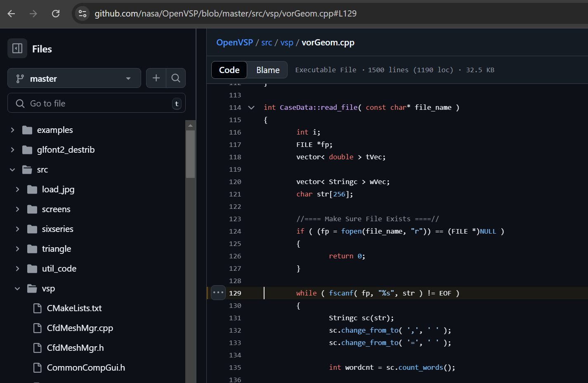Open line 129 actions ellipsis menu
Viewport: 588px width, 383px height.
tap(218, 293)
